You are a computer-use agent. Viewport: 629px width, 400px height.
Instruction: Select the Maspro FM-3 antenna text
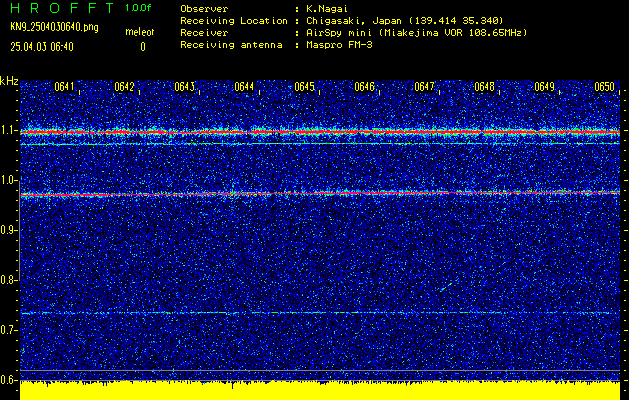click(x=339, y=45)
